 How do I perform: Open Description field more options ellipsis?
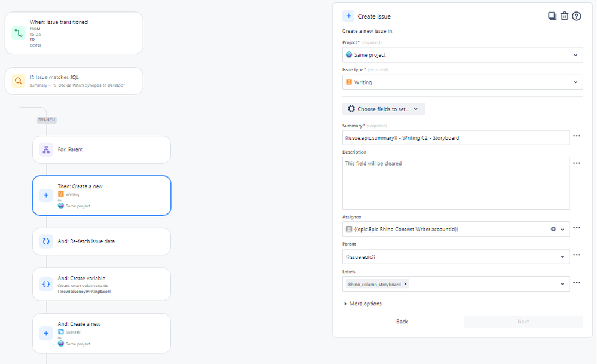pyautogui.click(x=577, y=163)
